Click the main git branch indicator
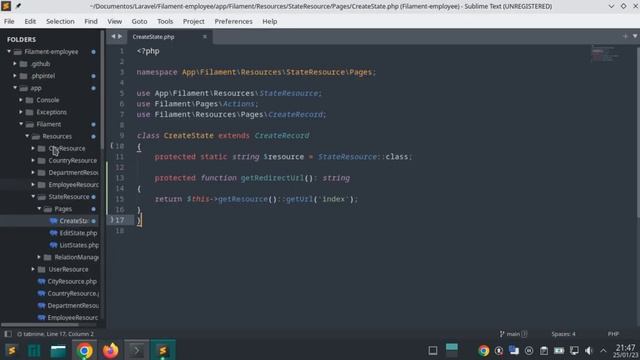Viewport: 640px width, 360px height. (513, 334)
